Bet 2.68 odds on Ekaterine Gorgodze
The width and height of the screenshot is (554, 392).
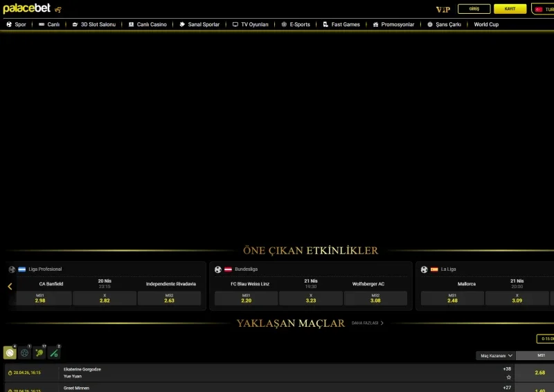[x=535, y=373]
